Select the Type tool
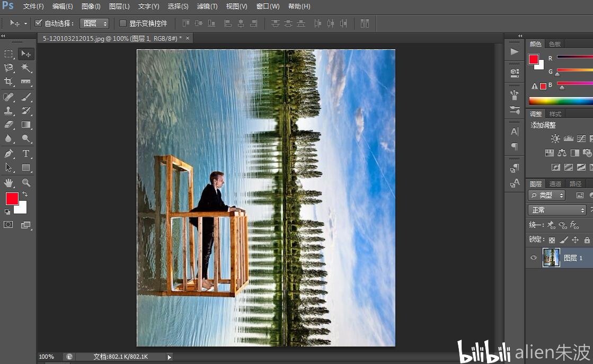The height and width of the screenshot is (364, 593). coord(26,154)
